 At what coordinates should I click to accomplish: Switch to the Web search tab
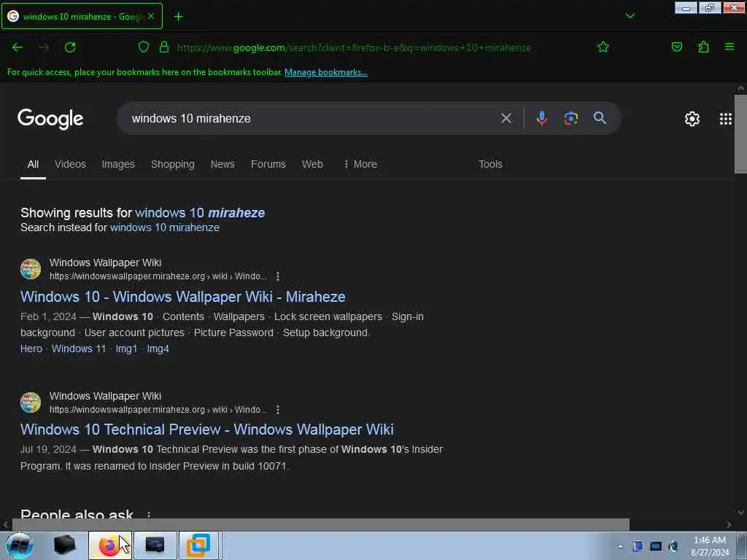pos(312,164)
